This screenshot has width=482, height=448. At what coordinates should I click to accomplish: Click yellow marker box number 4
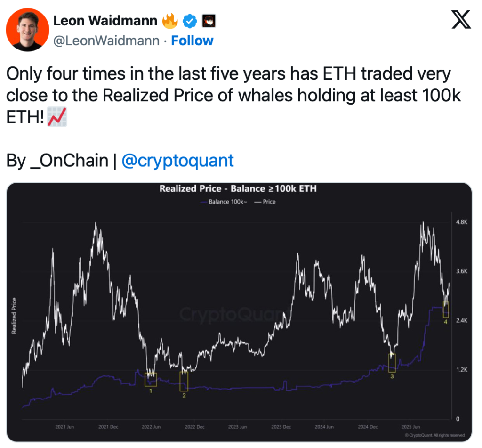click(x=445, y=310)
